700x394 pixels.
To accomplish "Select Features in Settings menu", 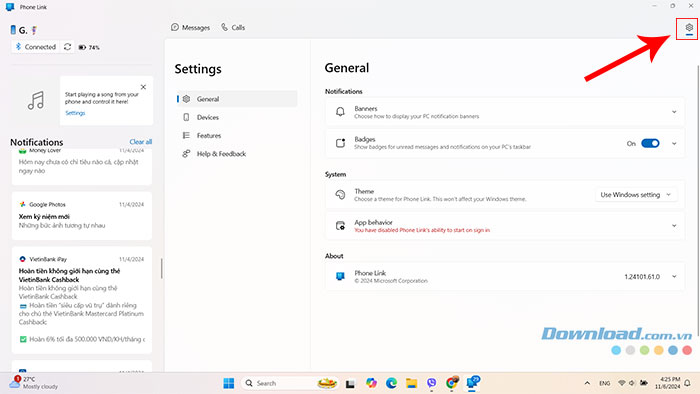I will point(237,135).
